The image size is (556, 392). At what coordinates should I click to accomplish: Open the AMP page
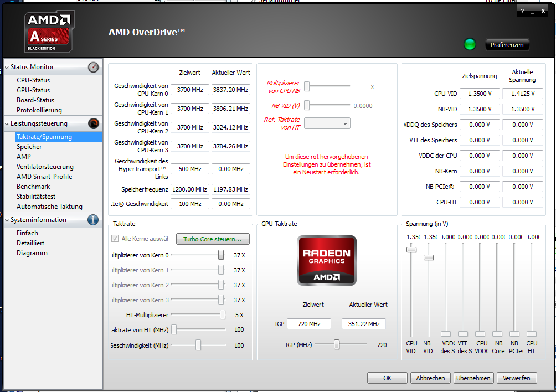[x=24, y=156]
